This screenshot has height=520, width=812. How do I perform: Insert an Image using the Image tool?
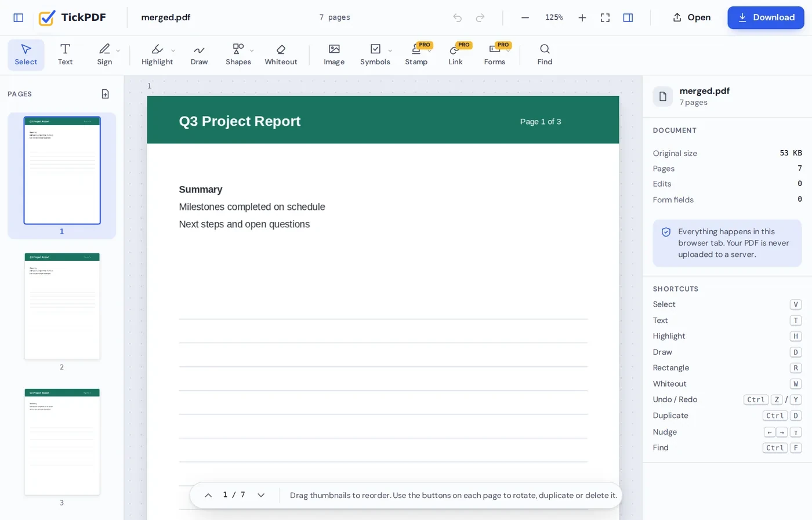click(x=334, y=55)
